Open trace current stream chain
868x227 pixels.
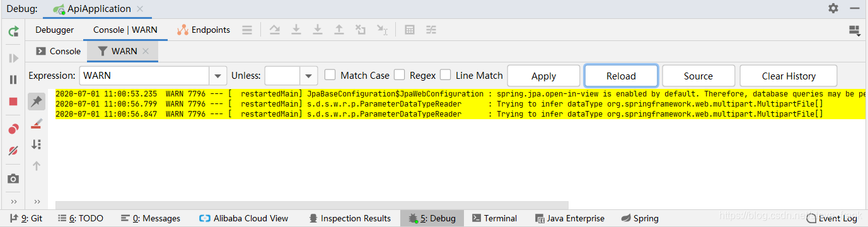click(431, 30)
